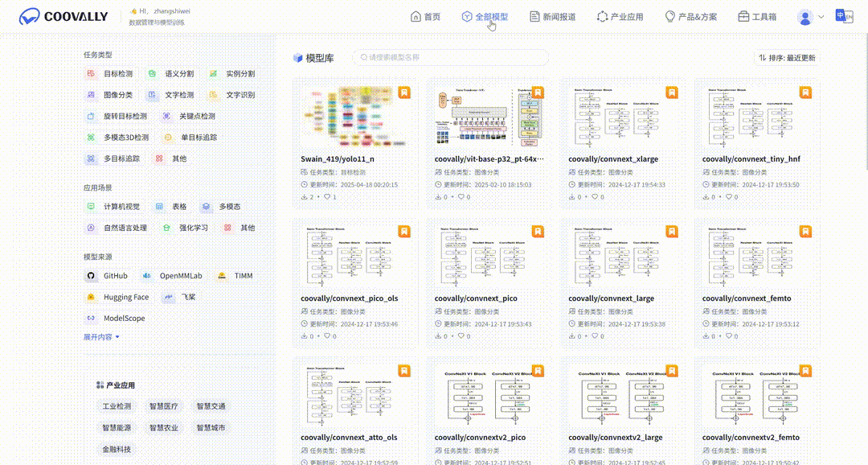Filter models from Hugging Face source
Screen dimensions: 868x465
click(118, 297)
